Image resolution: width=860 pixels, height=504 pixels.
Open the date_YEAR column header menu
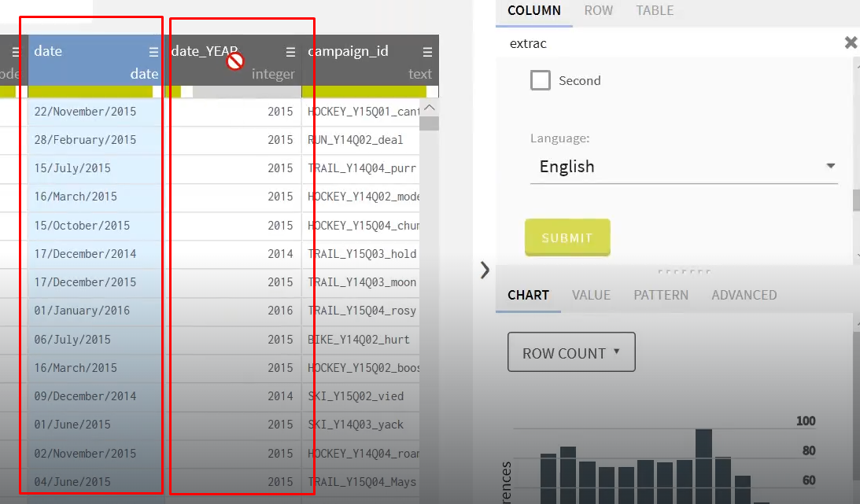[289, 51]
